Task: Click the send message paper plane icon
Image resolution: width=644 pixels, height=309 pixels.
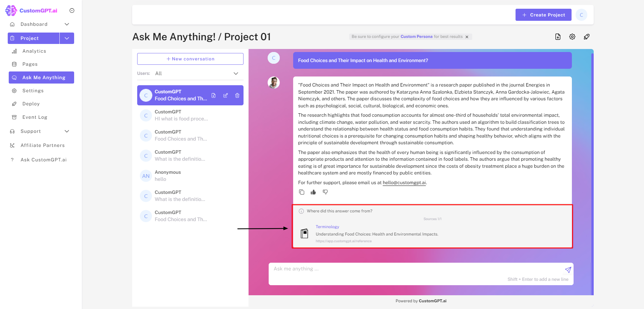Action: (x=568, y=270)
